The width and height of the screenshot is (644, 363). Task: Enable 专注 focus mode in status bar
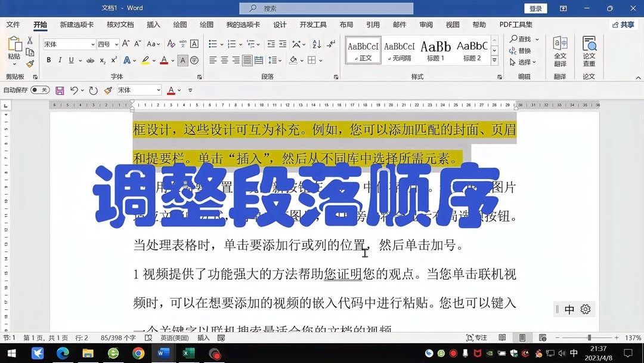476,338
